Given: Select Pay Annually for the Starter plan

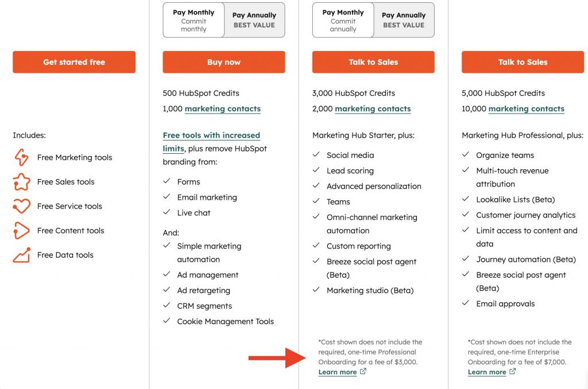Looking at the screenshot, I should tap(254, 20).
